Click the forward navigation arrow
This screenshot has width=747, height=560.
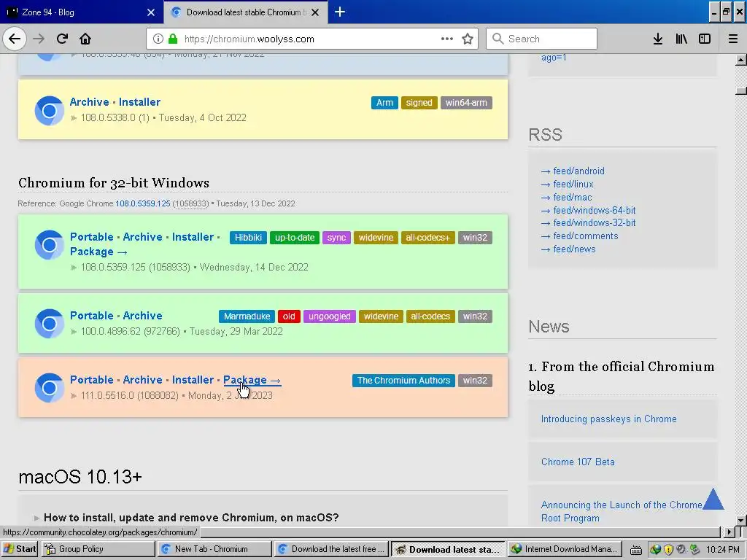pos(39,39)
